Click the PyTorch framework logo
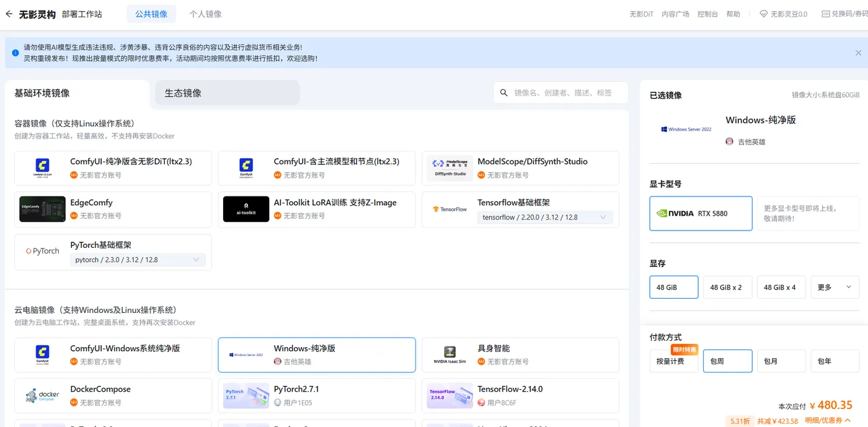The height and width of the screenshot is (427, 868). [x=43, y=251]
